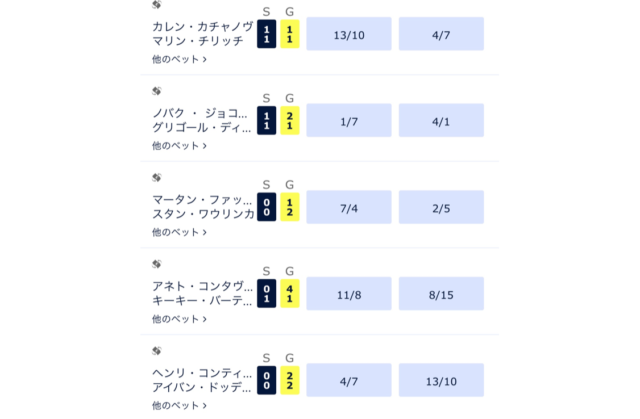Choose the 11/8 odds button

point(349,295)
